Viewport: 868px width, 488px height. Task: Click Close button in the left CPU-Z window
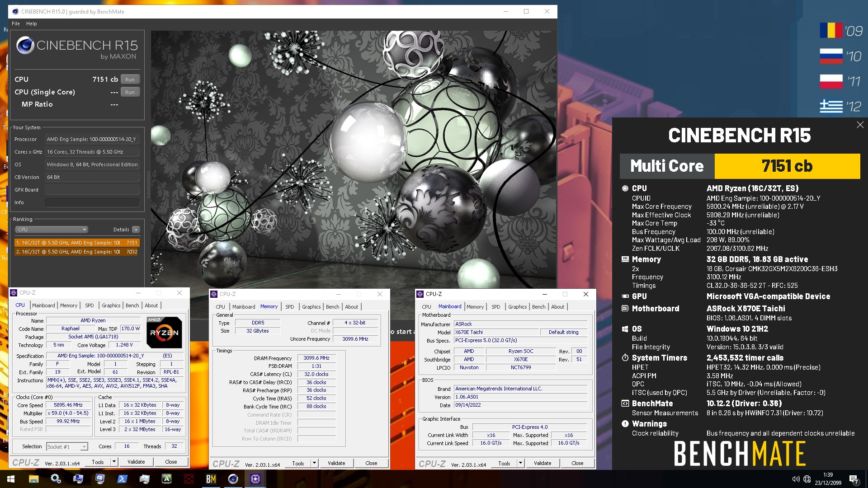[171, 462]
